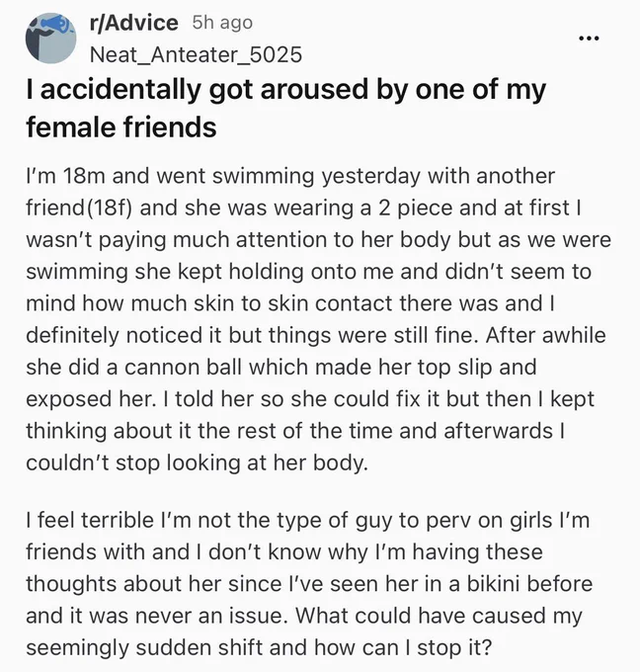Tap the 5h ago timestamp
This screenshot has width=640, height=672.
point(222,23)
